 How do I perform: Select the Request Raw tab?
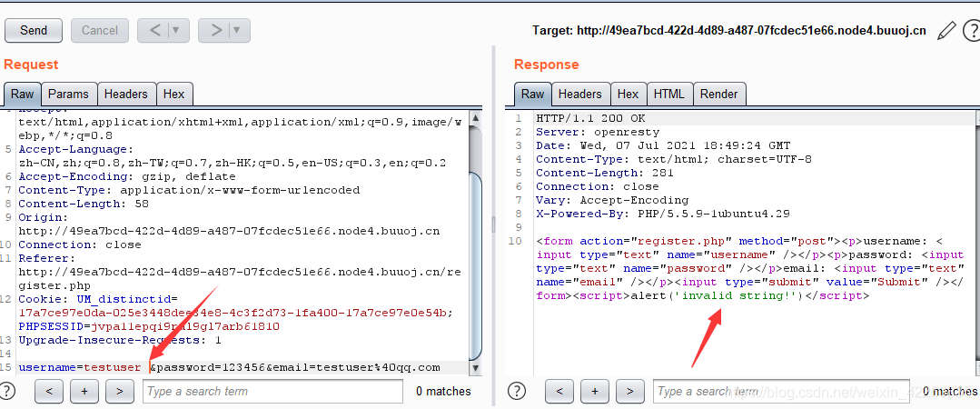pyautogui.click(x=23, y=94)
